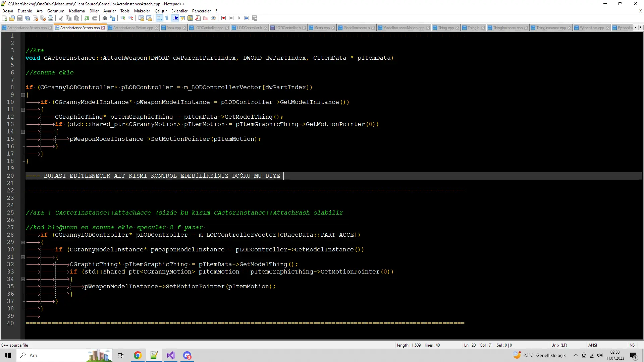Toggle INS insert mode in status bar
The image size is (644, 362).
coord(632,345)
